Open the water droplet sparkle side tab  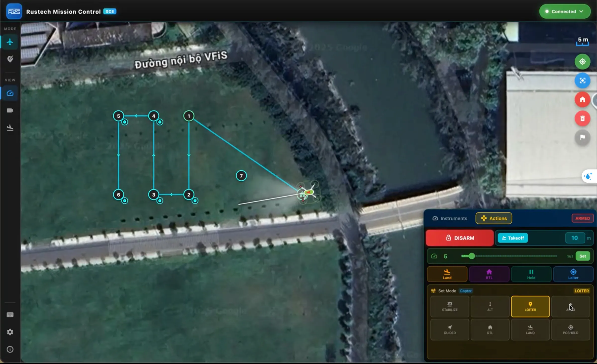(589, 176)
